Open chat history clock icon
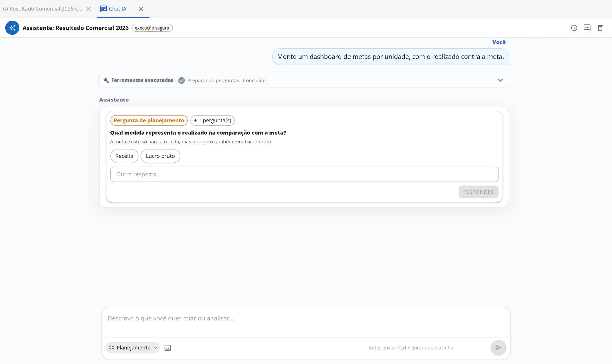The height and width of the screenshot is (364, 612). point(574,28)
